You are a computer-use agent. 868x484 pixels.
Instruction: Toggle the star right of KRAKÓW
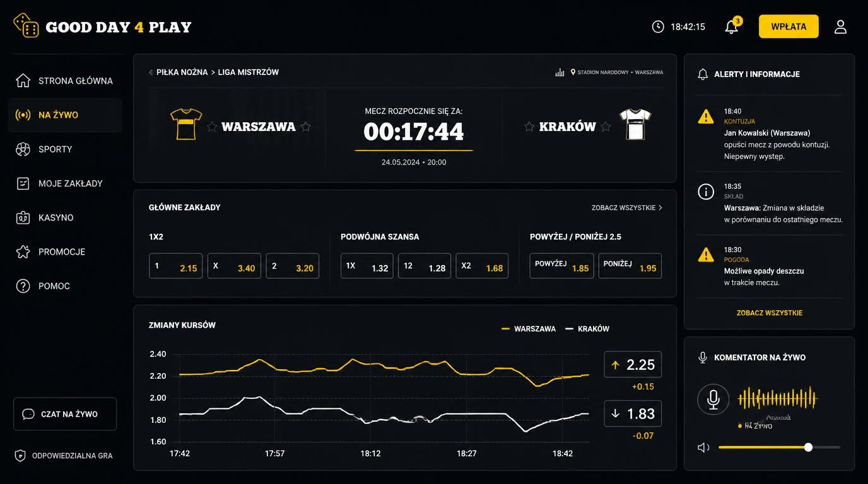click(606, 127)
